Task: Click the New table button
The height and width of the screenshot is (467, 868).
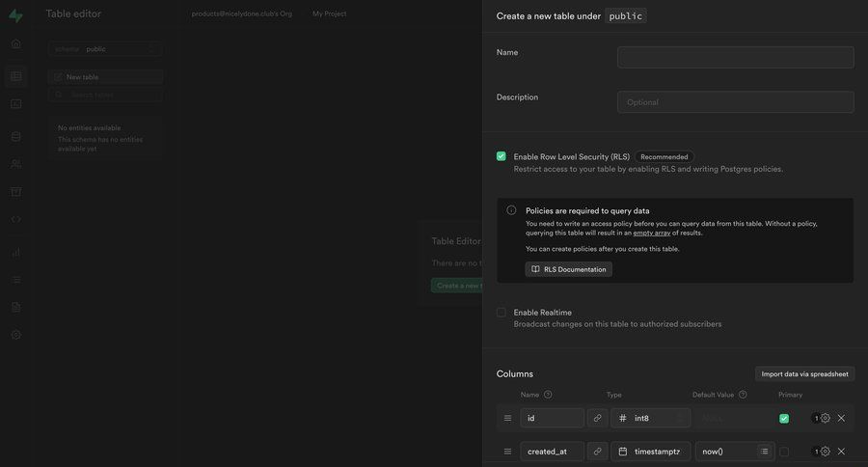Action: pyautogui.click(x=105, y=77)
